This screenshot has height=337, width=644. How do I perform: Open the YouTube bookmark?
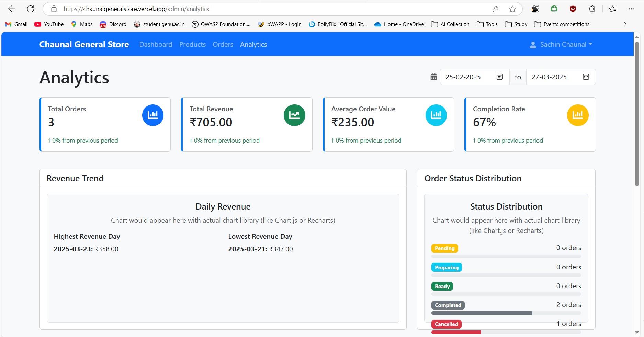49,24
